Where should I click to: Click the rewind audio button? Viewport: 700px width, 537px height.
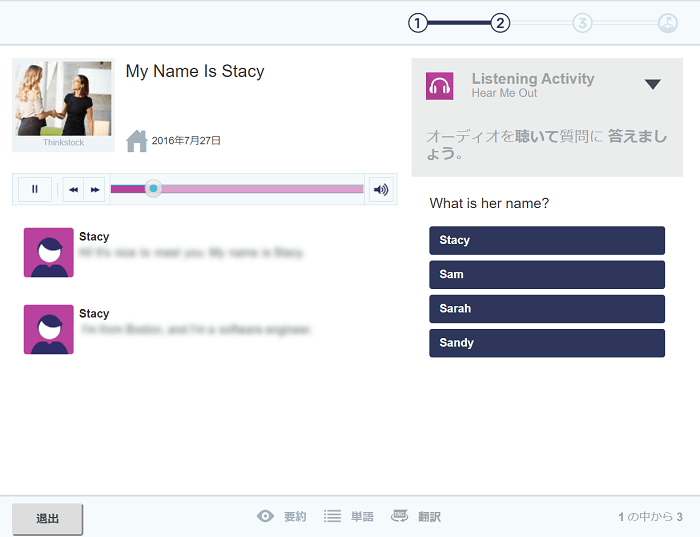(74, 189)
